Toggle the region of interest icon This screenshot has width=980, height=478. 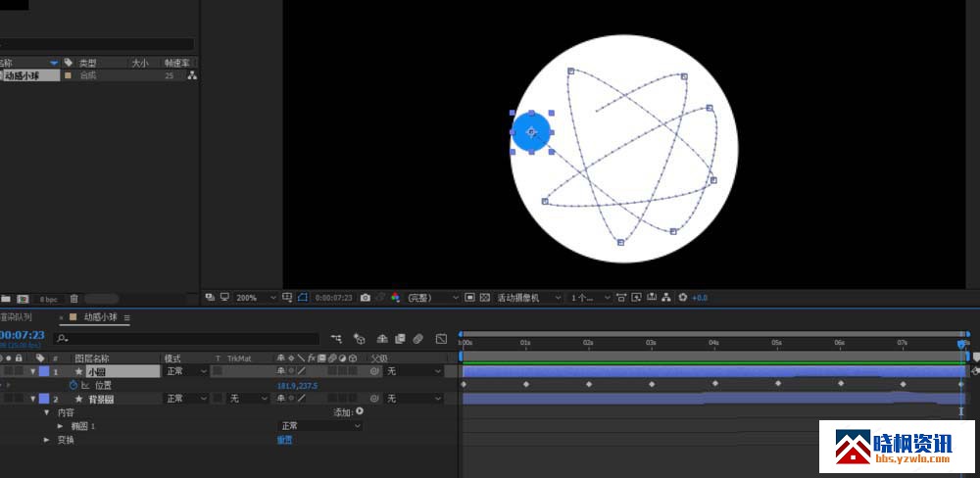click(469, 298)
